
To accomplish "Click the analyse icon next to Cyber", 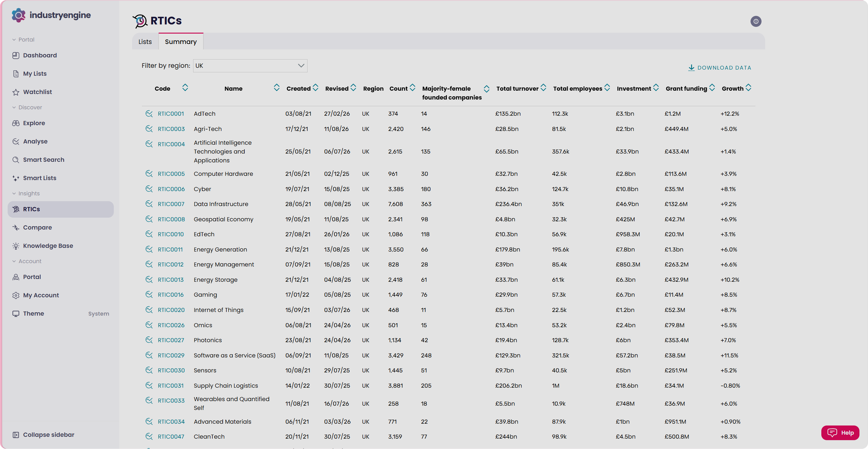I will (149, 189).
